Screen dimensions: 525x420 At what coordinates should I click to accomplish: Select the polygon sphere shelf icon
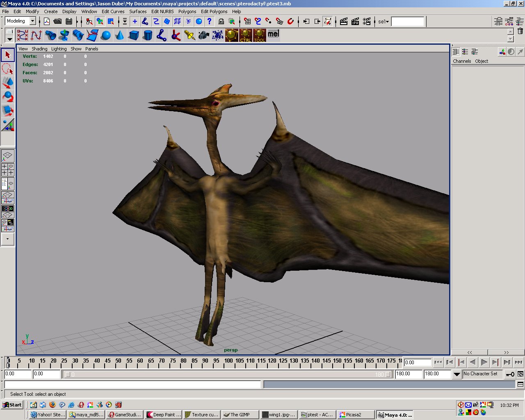point(106,36)
